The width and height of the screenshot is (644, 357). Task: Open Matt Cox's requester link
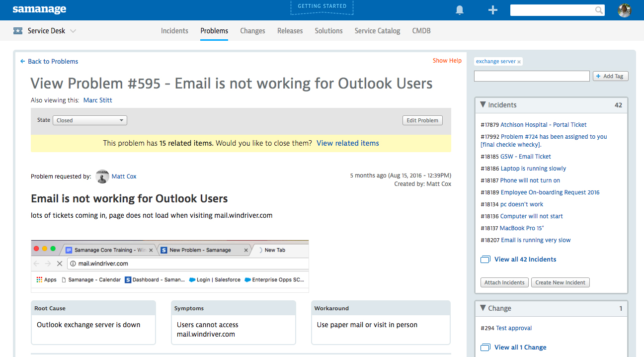coord(124,177)
